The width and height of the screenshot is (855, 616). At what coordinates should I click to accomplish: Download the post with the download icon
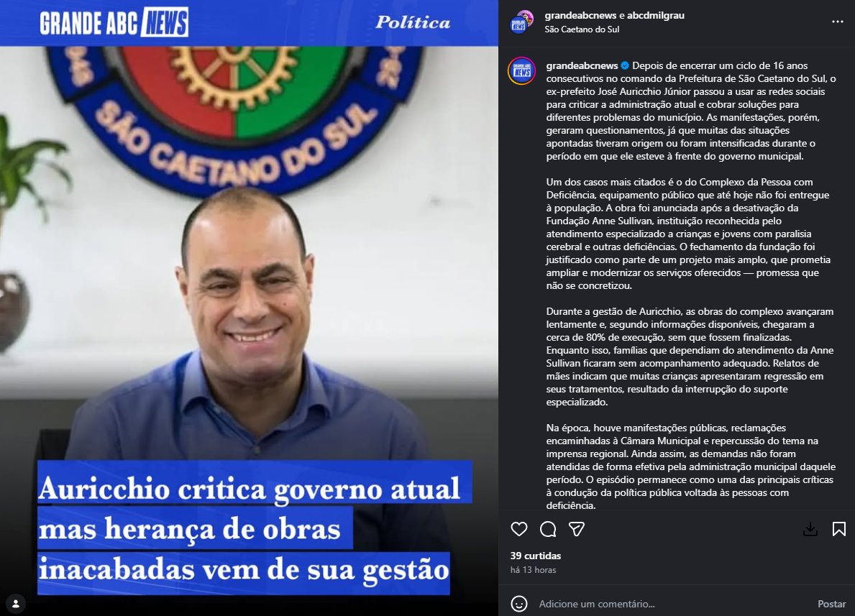[x=810, y=529]
